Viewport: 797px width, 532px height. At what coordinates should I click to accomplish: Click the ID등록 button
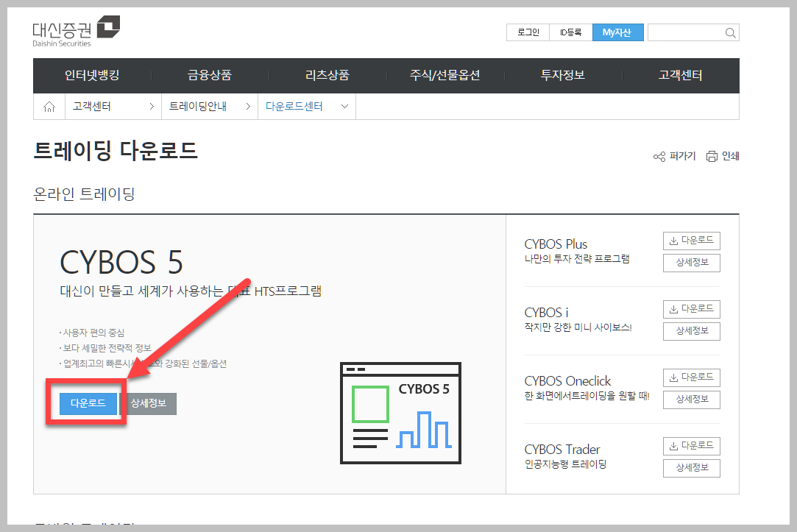click(x=571, y=32)
